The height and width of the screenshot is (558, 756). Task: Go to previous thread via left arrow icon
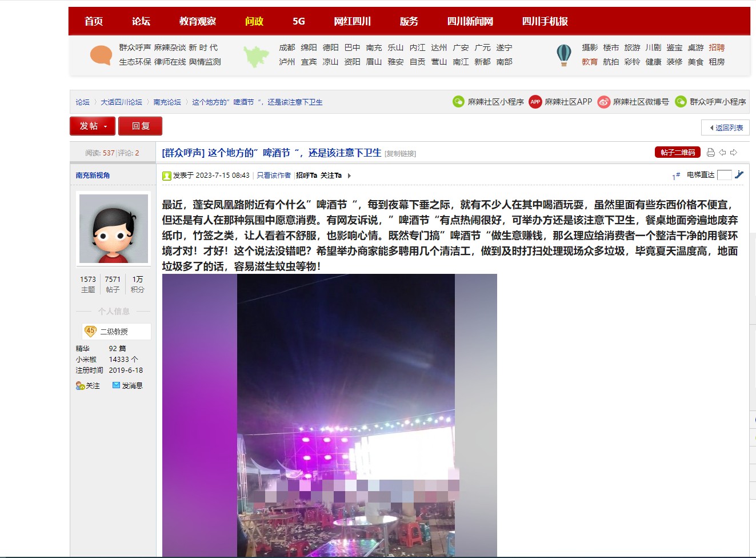(722, 153)
